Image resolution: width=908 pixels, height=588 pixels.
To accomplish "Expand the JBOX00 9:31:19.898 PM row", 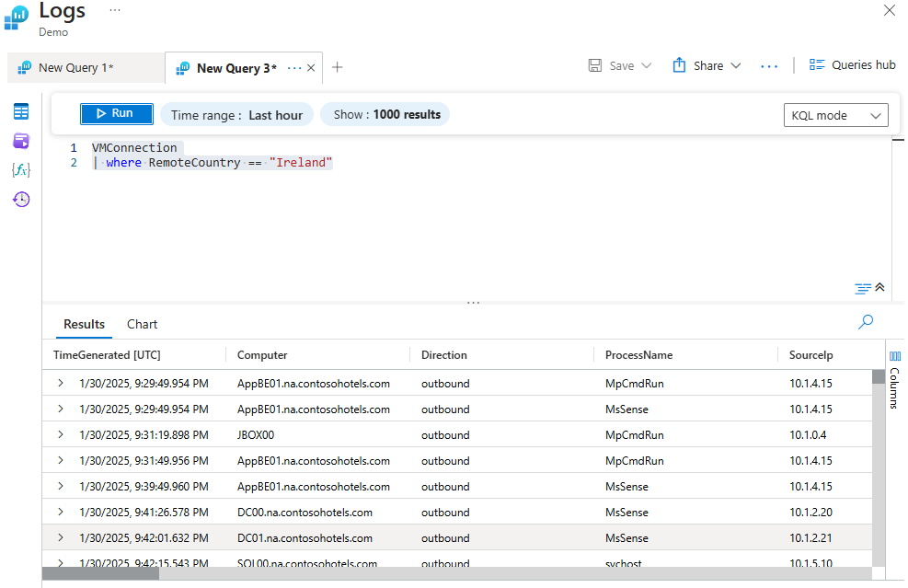I will 60,434.
